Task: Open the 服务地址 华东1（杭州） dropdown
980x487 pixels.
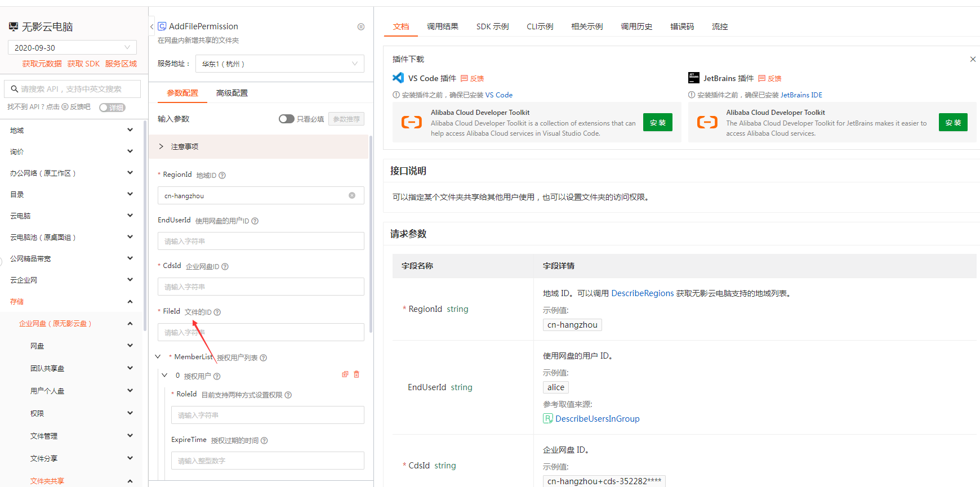Action: [280, 64]
